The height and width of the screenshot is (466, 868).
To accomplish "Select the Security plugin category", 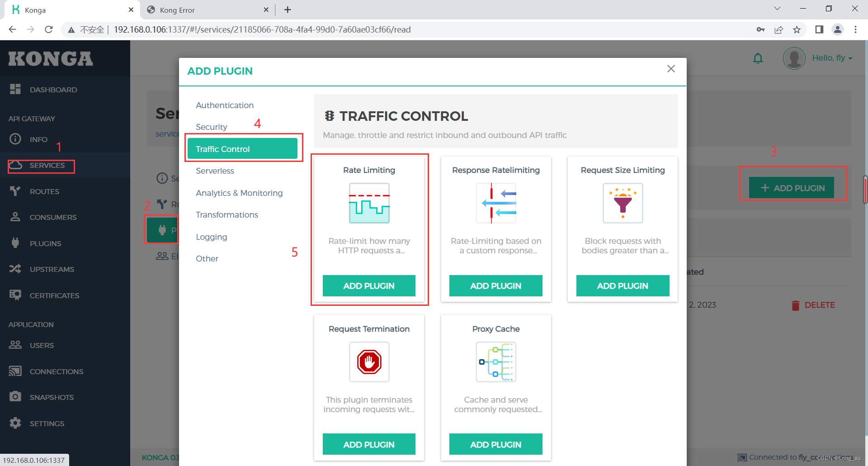I will [x=212, y=127].
